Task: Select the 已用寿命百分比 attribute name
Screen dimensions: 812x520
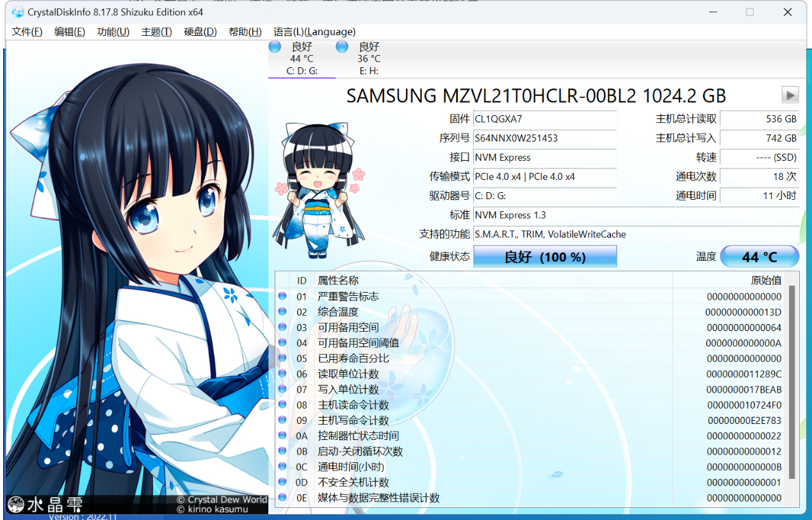Action: tap(353, 358)
